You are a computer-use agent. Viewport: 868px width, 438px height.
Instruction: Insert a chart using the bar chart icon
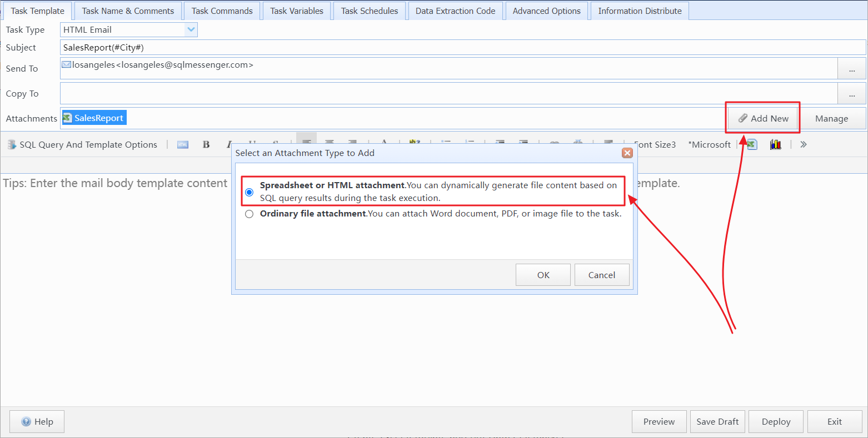pos(775,144)
